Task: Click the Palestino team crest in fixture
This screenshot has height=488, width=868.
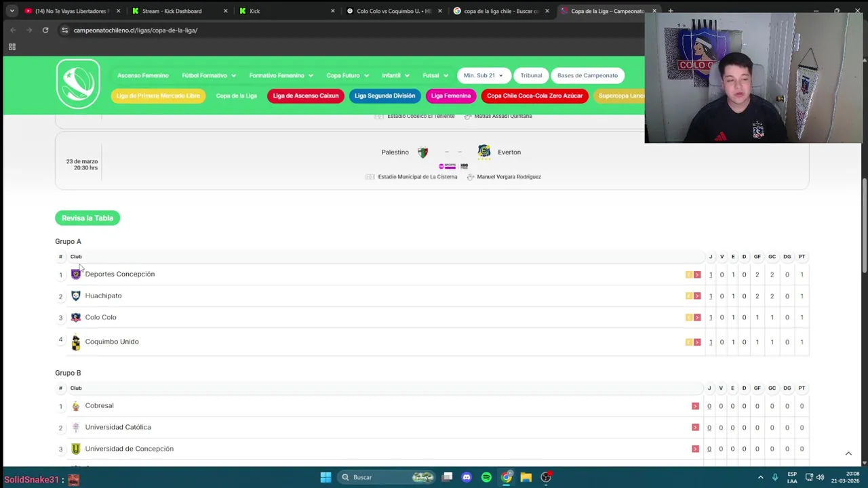Action: pyautogui.click(x=422, y=152)
